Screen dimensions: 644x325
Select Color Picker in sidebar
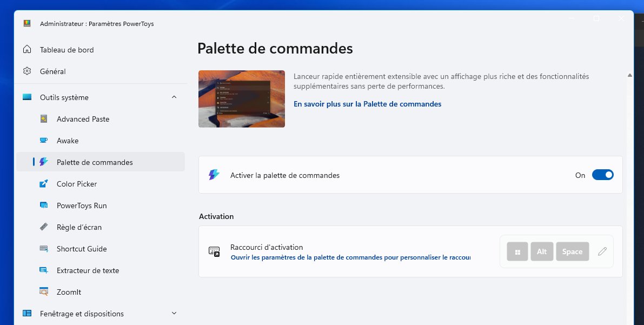click(100, 184)
